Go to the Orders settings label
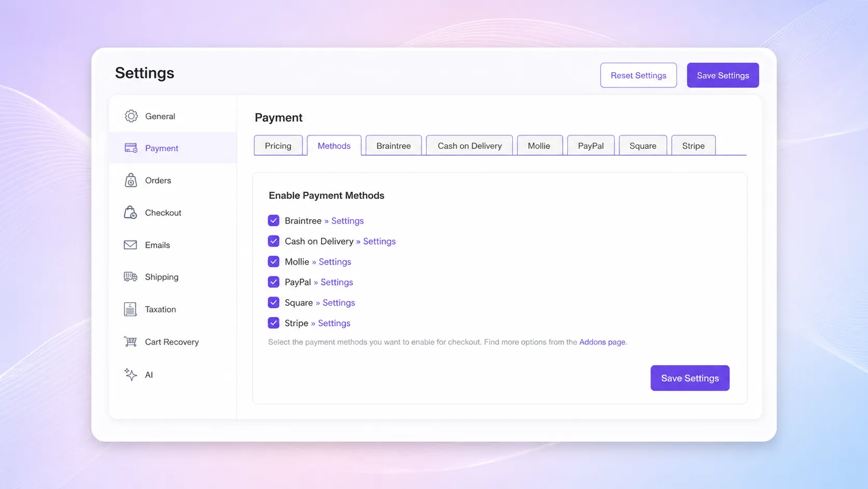Image resolution: width=868 pixels, height=489 pixels. [x=158, y=180]
